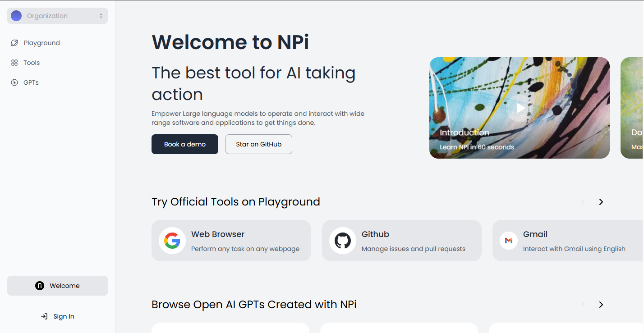The height and width of the screenshot is (333, 644).
Task: Click the Organization up-down chevron arrows
Action: [101, 16]
